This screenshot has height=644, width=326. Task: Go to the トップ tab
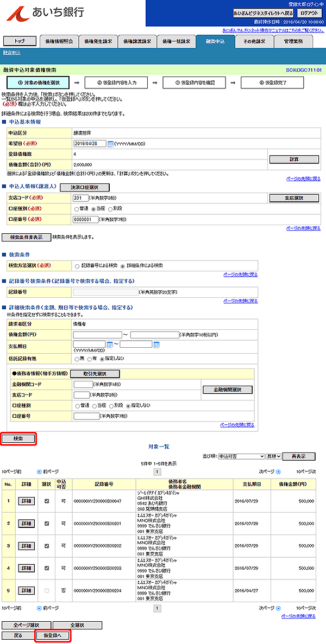click(x=20, y=41)
